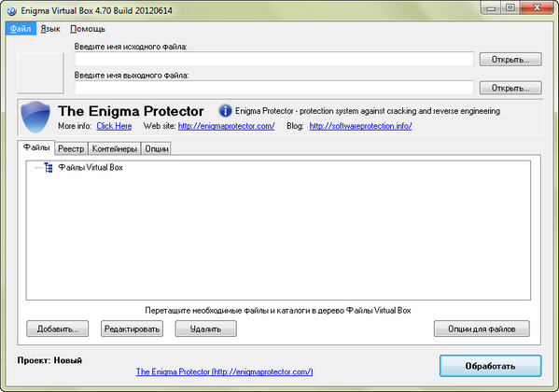Screen dimensions: 559x392
Task: Click the Редактировать button
Action: [x=132, y=329]
